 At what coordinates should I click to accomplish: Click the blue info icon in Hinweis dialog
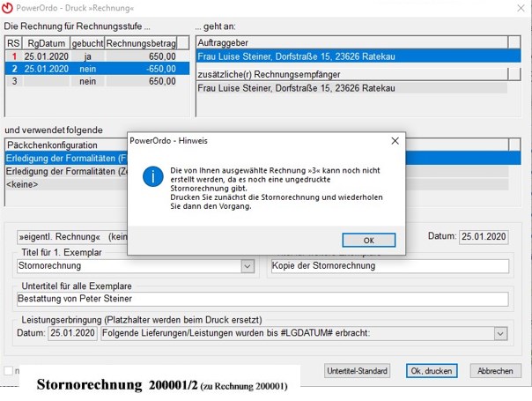153,176
